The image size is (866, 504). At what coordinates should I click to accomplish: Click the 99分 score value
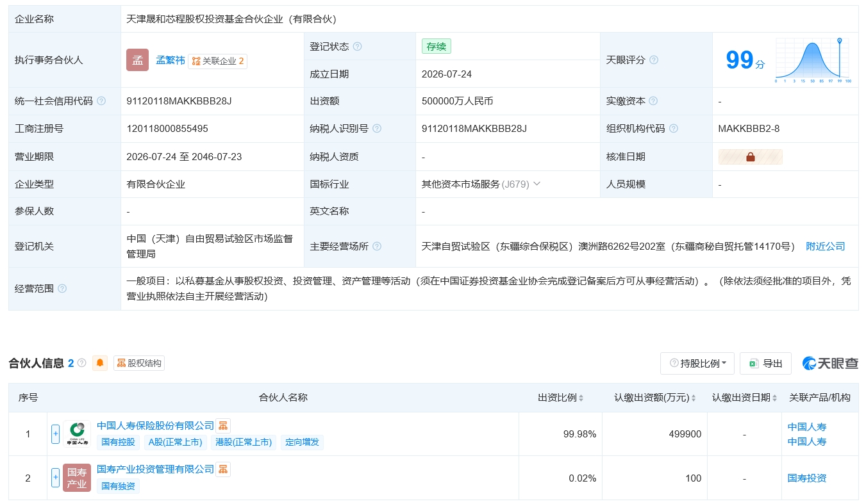tap(745, 60)
